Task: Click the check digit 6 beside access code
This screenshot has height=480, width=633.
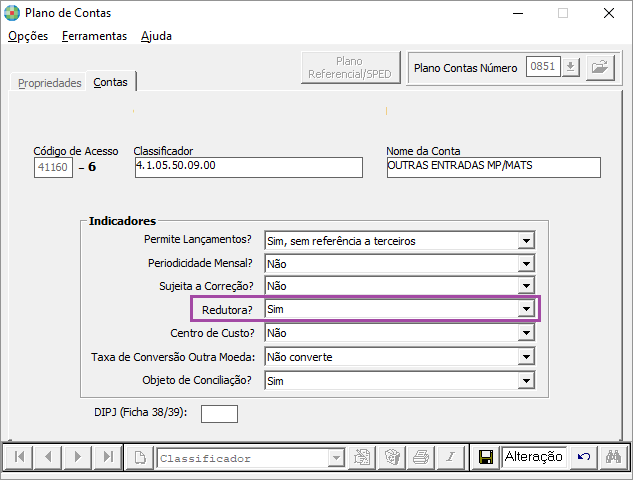Action: (x=92, y=167)
